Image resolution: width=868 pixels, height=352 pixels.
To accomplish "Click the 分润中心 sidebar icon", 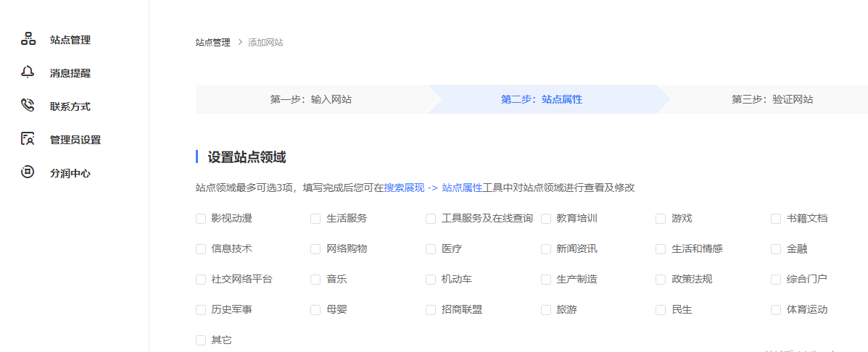I will [x=28, y=172].
